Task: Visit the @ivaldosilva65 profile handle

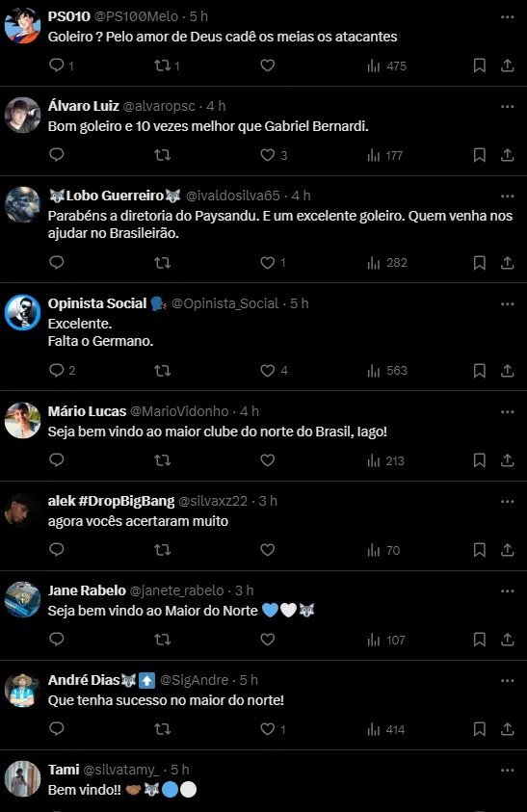Action: pyautogui.click(x=232, y=196)
